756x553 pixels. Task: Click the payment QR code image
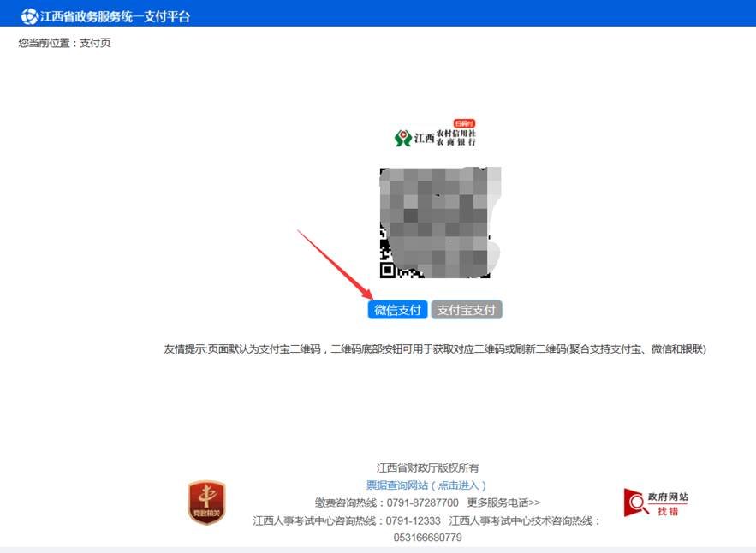[439, 223]
